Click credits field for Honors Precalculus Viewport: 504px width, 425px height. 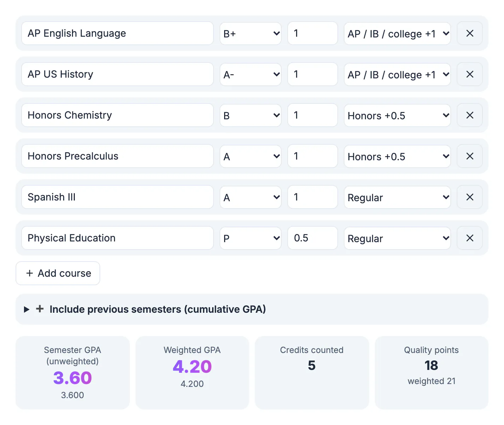point(313,156)
